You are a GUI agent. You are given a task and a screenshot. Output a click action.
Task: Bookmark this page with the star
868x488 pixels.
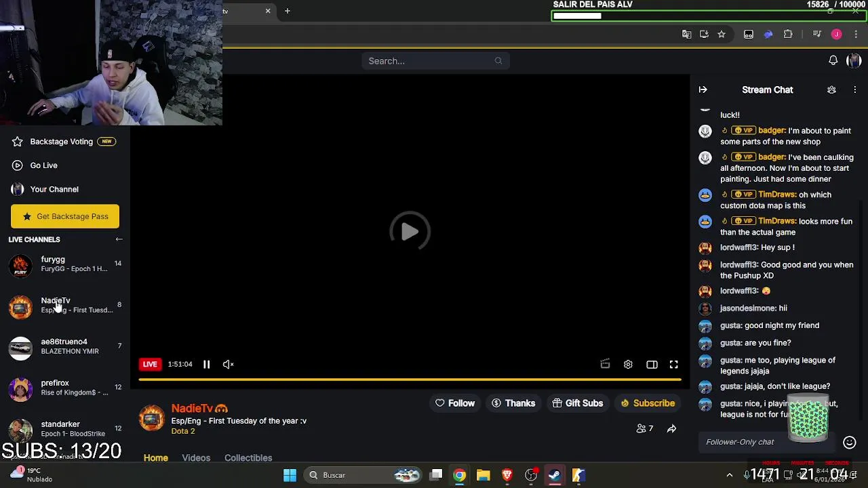(x=722, y=34)
